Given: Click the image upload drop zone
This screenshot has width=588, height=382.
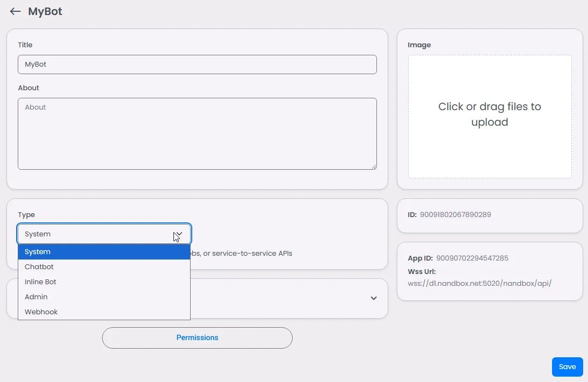Looking at the screenshot, I should tap(490, 117).
